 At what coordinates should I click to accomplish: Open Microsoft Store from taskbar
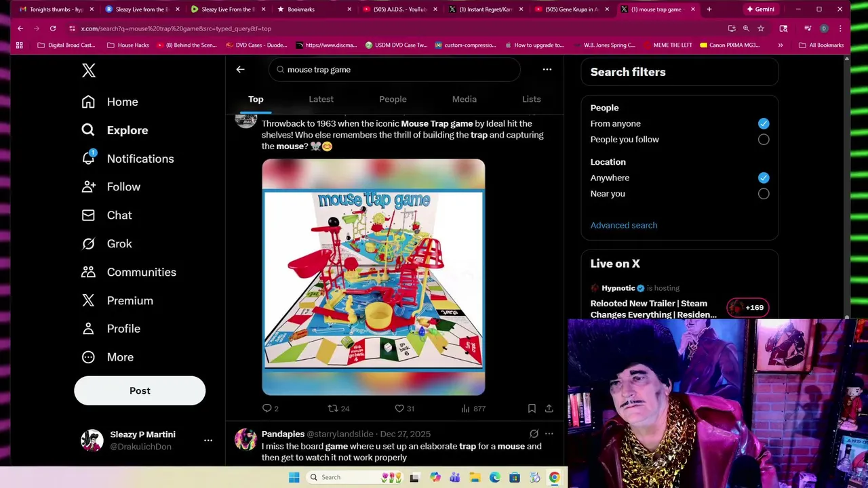point(515,477)
